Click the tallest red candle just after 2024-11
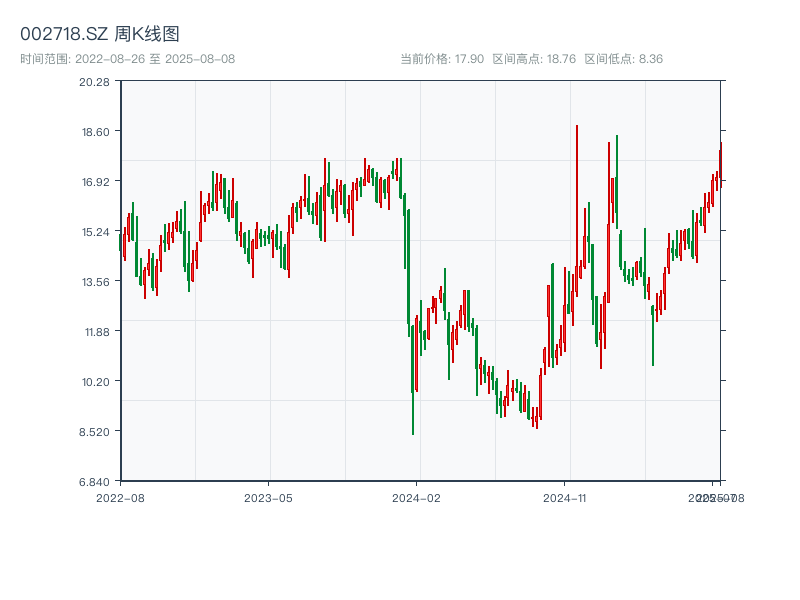Viewport: 800px width, 600px height. pyautogui.click(x=577, y=211)
